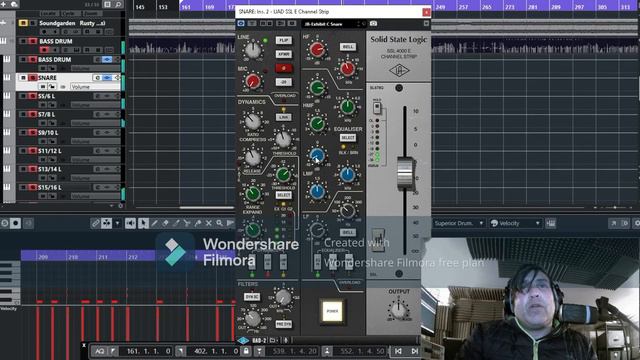Click the search magnifier icon above track list
640x360 pixels.
coord(118,4)
